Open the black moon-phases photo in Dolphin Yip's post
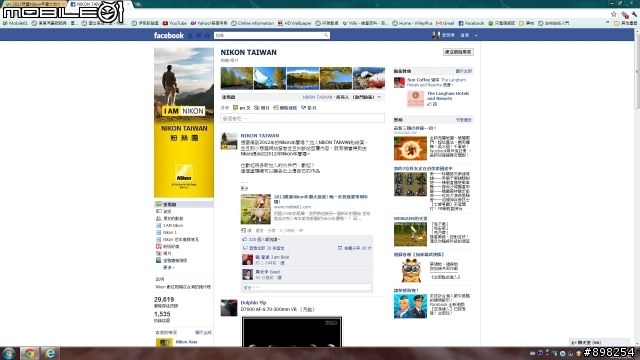Image resolution: width=640 pixels, height=360 pixels. pos(292,331)
